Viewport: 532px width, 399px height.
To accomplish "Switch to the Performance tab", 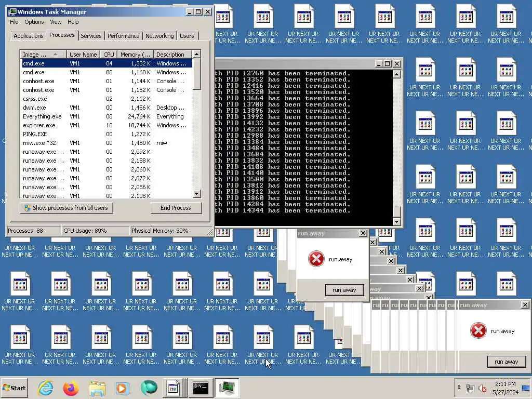I will pos(124,36).
